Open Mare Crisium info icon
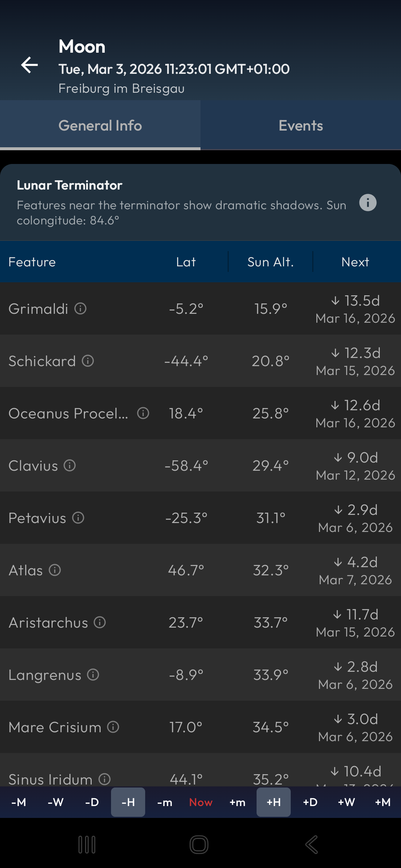Viewport: 401px width, 868px height. 113,727
